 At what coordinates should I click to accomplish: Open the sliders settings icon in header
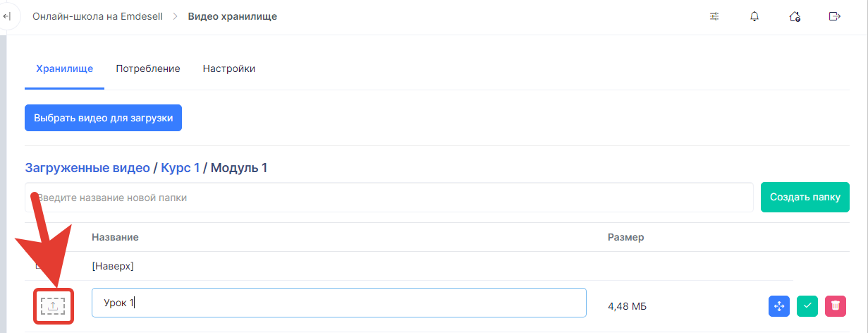714,16
